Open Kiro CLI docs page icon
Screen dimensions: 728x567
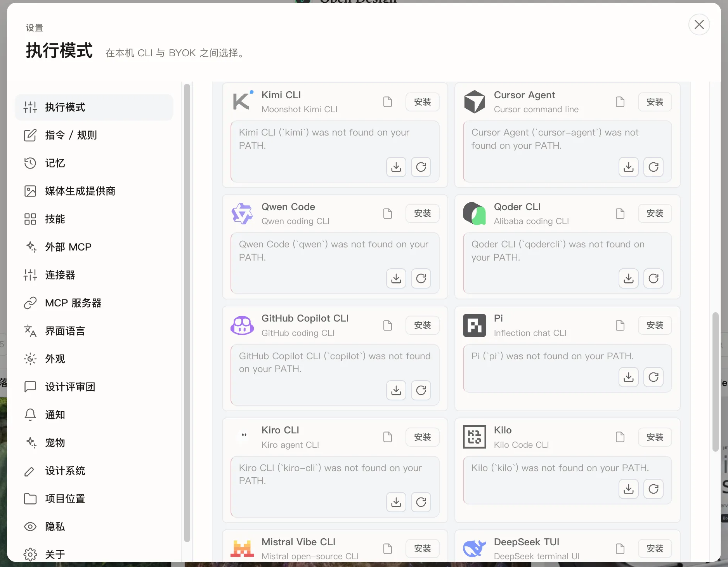pos(387,437)
